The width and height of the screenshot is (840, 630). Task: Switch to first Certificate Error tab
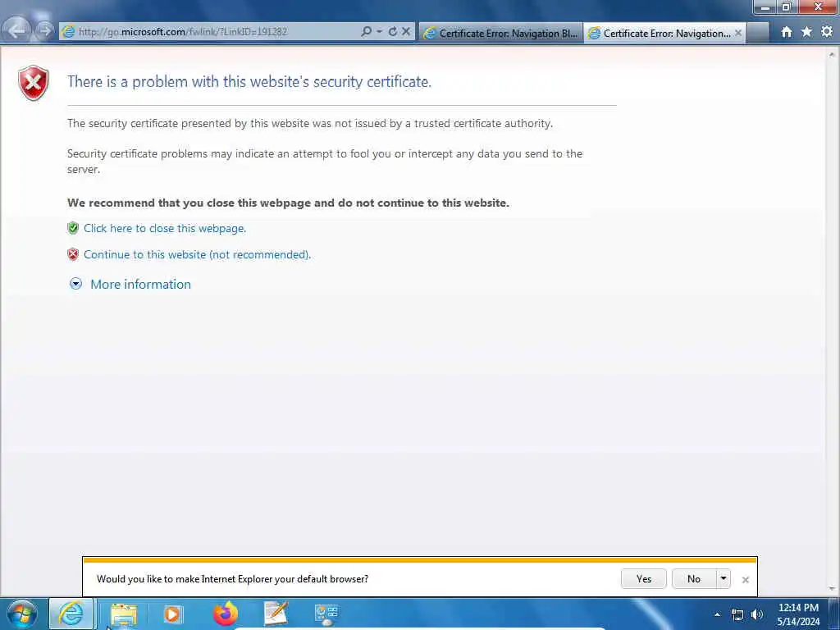(501, 33)
